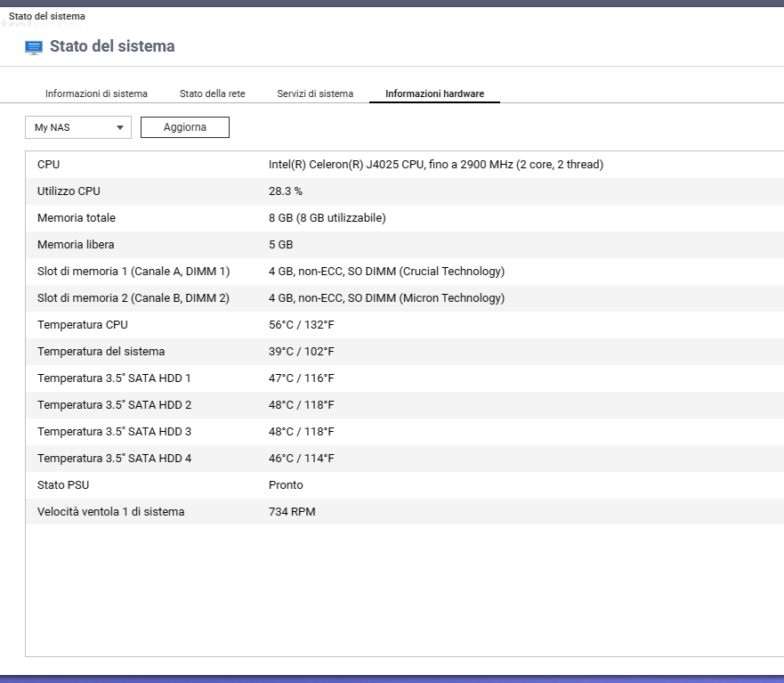Switch to Informazioni di sistema tab

point(96,94)
